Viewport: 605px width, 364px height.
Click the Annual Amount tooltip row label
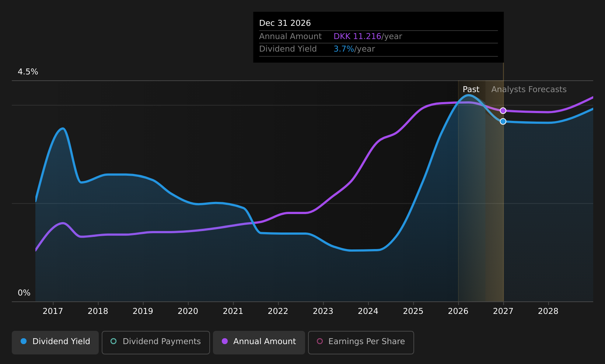[290, 36]
